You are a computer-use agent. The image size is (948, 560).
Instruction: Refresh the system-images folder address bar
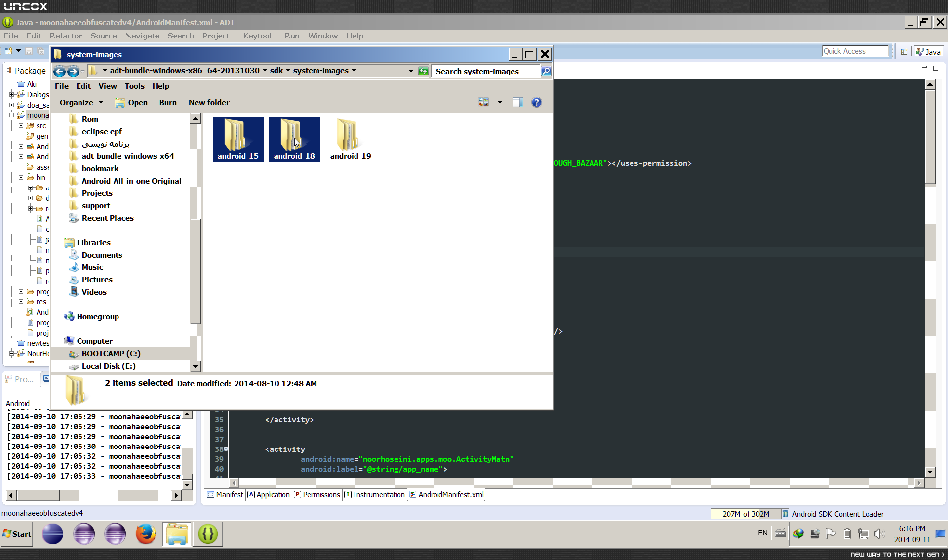pos(423,71)
